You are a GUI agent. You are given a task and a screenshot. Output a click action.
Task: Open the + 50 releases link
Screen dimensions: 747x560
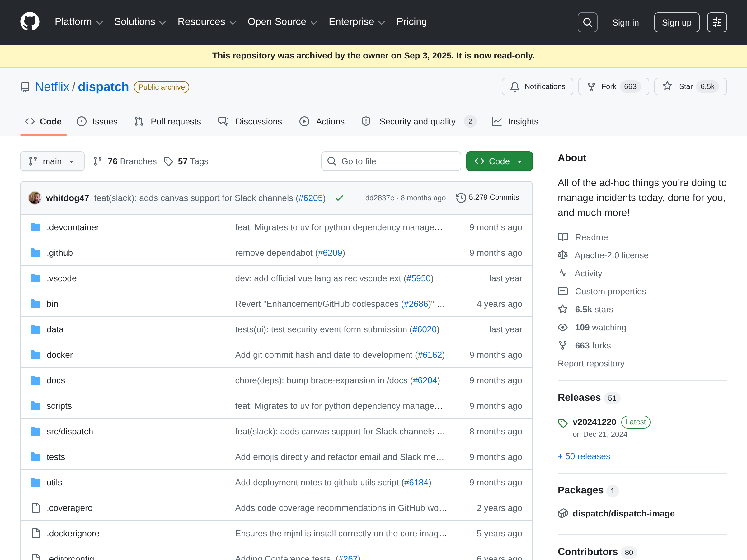tap(584, 456)
